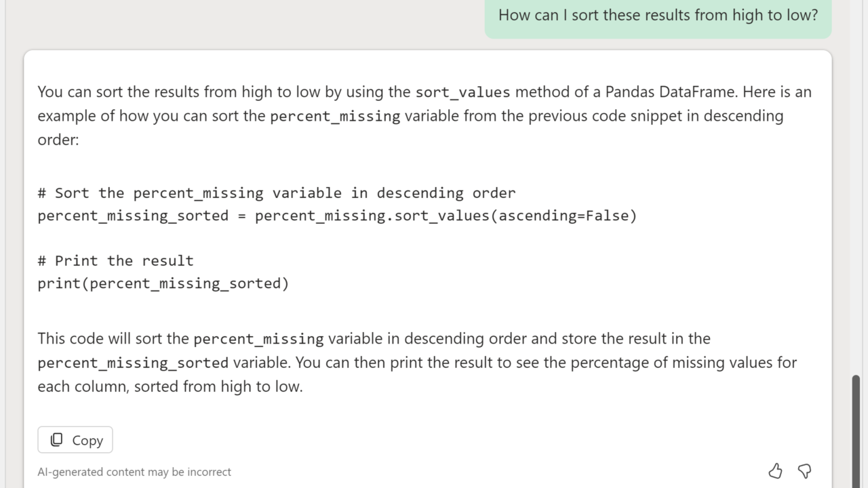Click the clipboard icon in the Copy button

(57, 440)
